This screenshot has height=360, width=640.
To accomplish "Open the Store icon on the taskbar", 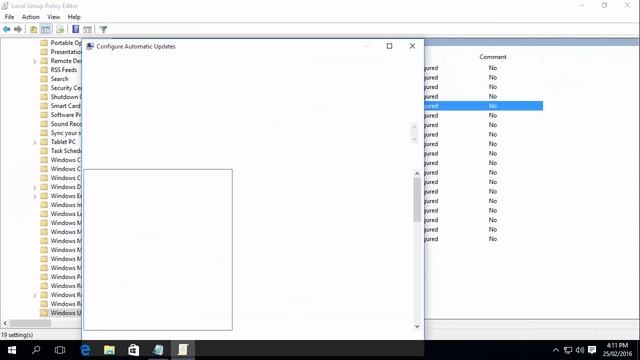I will click(133, 350).
